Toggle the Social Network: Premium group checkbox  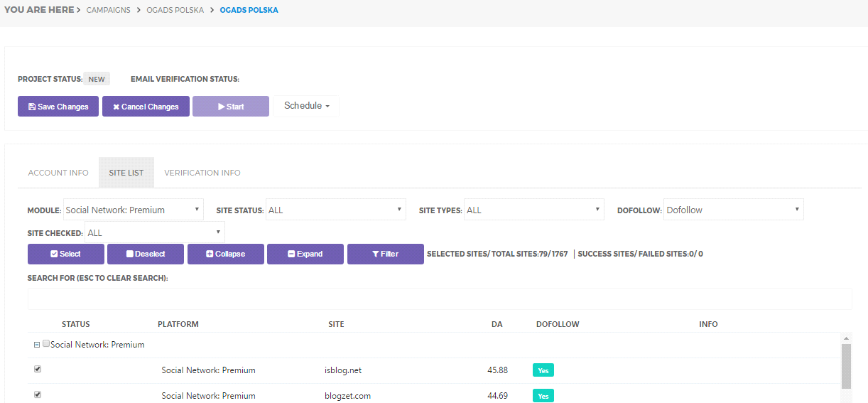tap(46, 344)
